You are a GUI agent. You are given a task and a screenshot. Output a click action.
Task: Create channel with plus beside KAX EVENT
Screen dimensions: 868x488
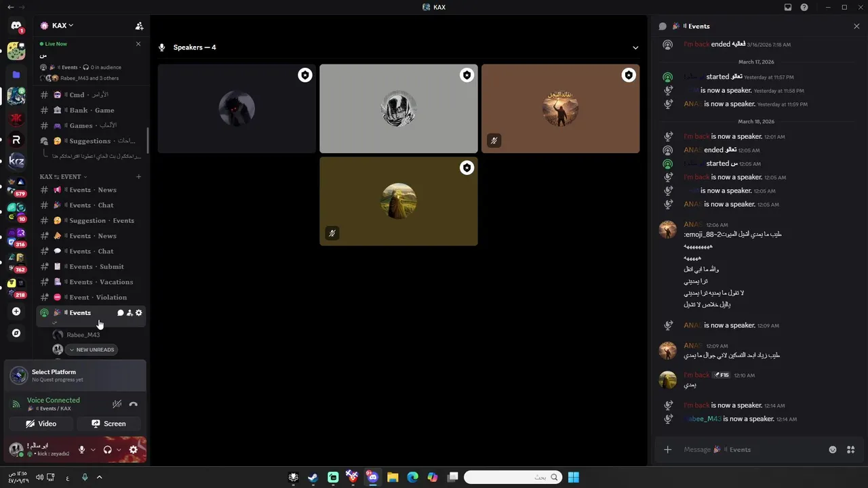[x=138, y=177]
